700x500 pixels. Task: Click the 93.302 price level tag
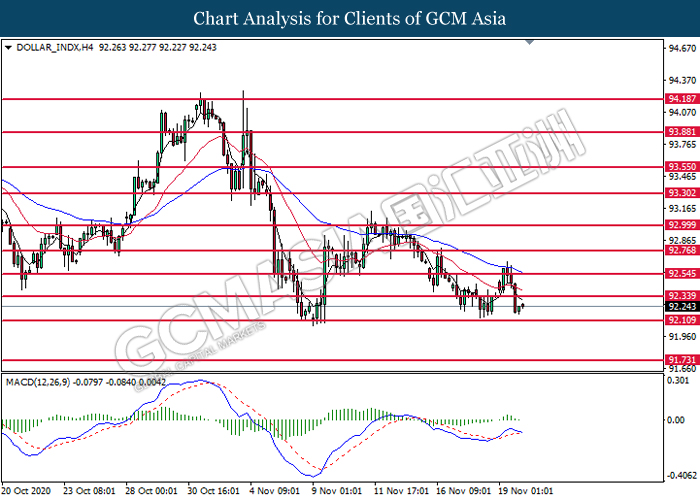click(681, 193)
